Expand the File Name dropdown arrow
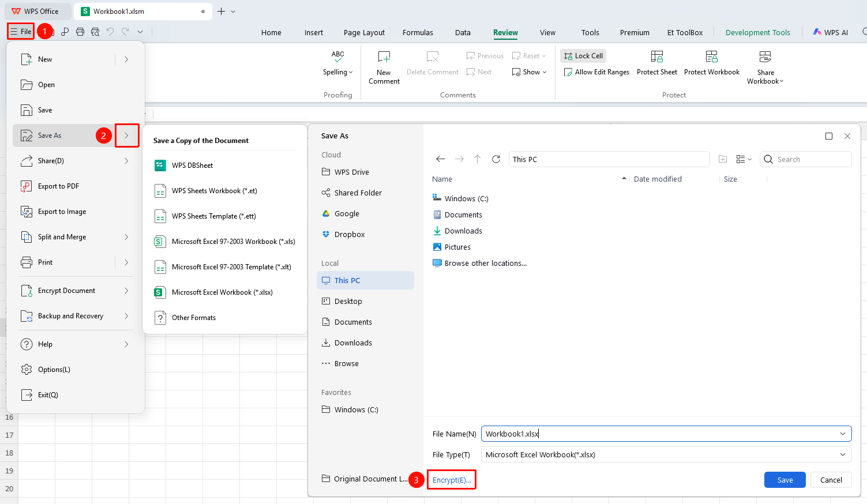This screenshot has width=867, height=504. coord(843,434)
